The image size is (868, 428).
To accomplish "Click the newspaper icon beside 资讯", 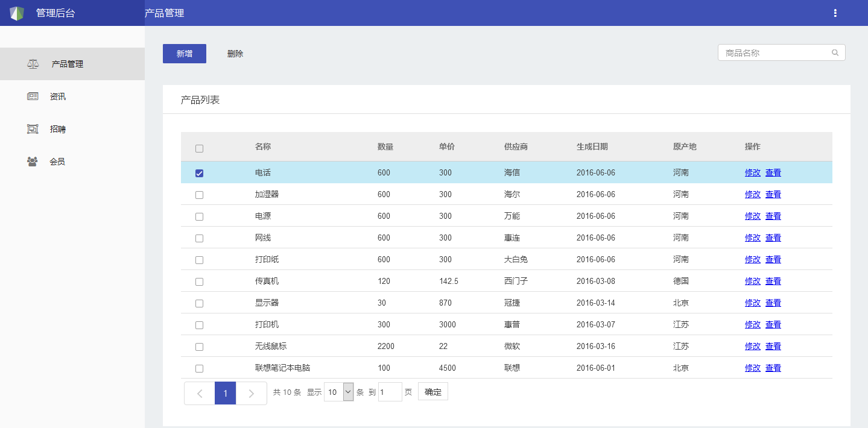I will pos(33,96).
